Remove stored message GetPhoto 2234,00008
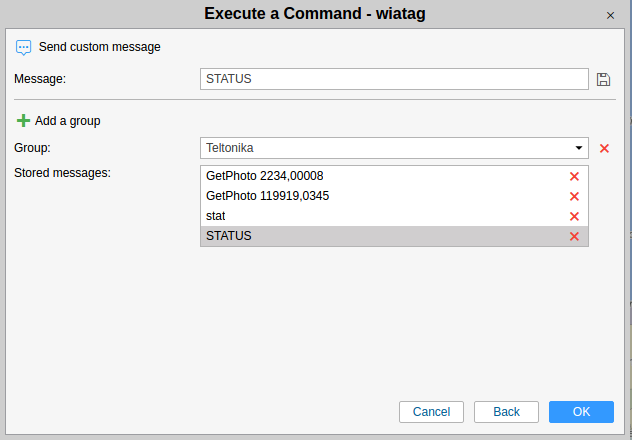632x440 pixels. (x=574, y=176)
